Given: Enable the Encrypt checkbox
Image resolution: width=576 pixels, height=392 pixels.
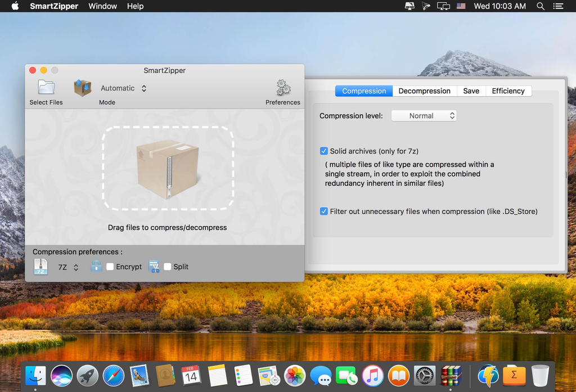Looking at the screenshot, I should 110,267.
